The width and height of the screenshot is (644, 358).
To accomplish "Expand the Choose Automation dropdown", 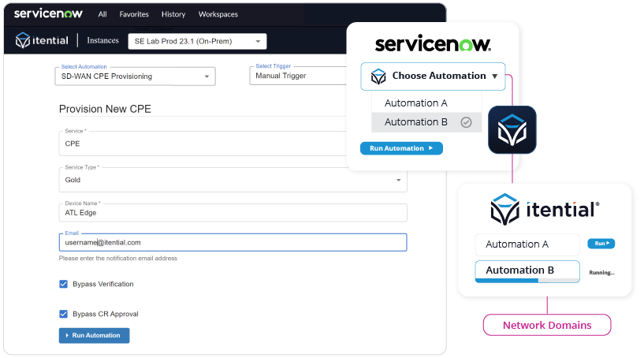I will click(x=434, y=76).
